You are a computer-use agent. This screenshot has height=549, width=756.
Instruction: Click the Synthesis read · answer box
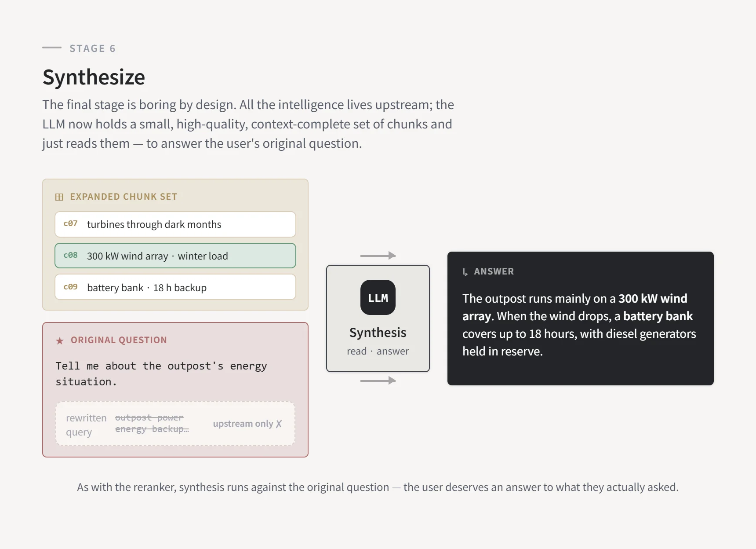378,318
